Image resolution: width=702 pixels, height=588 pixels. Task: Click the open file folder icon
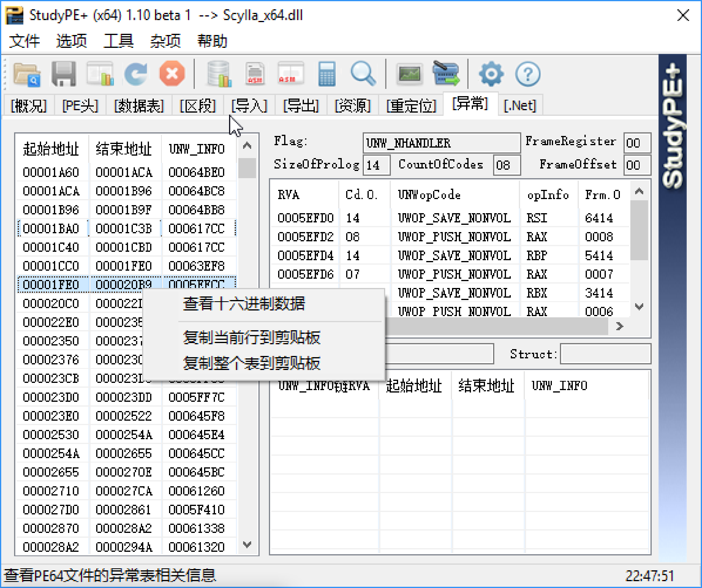27,74
